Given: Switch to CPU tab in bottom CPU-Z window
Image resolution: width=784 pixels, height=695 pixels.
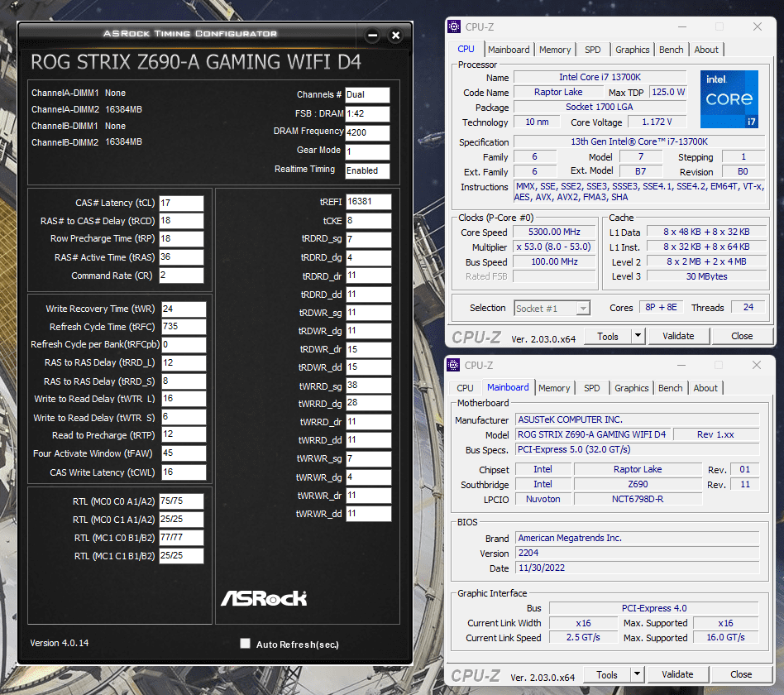Looking at the screenshot, I should (465, 388).
